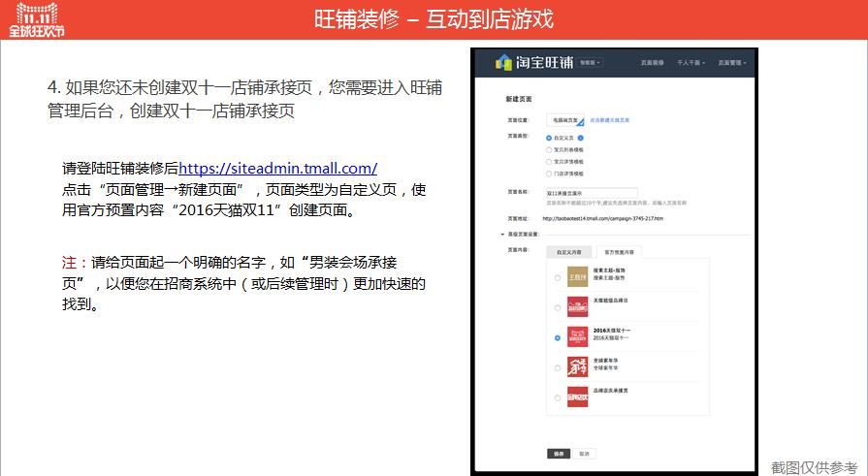
Task: Click the 页面地址 field label
Action: (518, 219)
